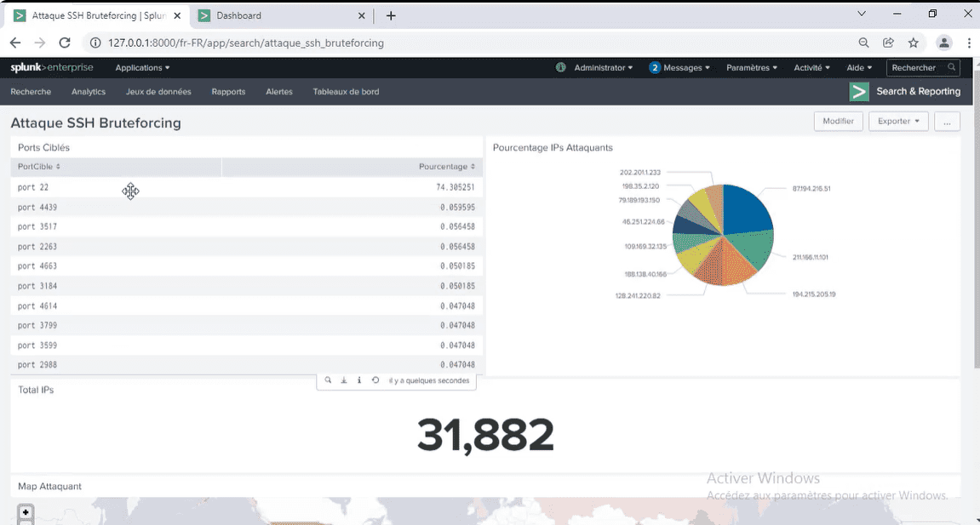
Task: Click the Total IPs value 31,882
Action: click(x=485, y=435)
